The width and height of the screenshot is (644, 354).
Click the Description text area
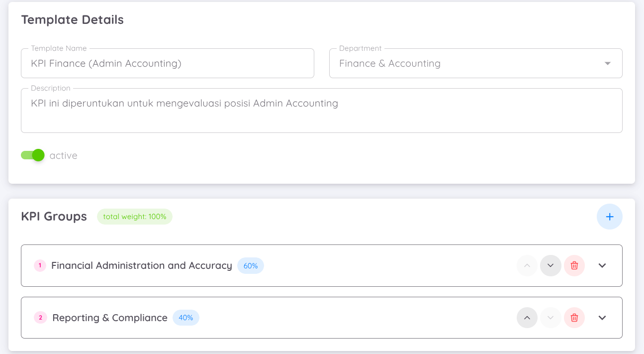click(x=322, y=111)
